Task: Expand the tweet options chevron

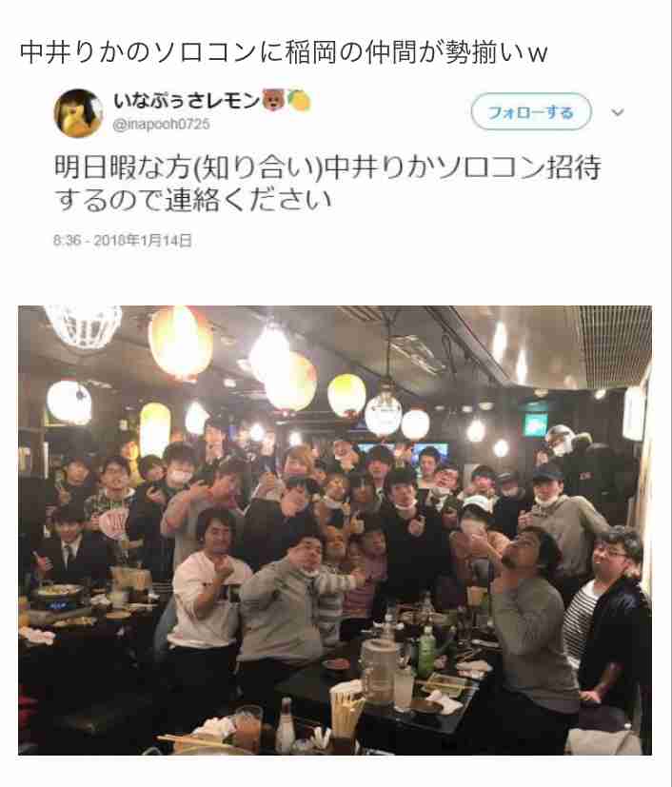Action: 618,112
